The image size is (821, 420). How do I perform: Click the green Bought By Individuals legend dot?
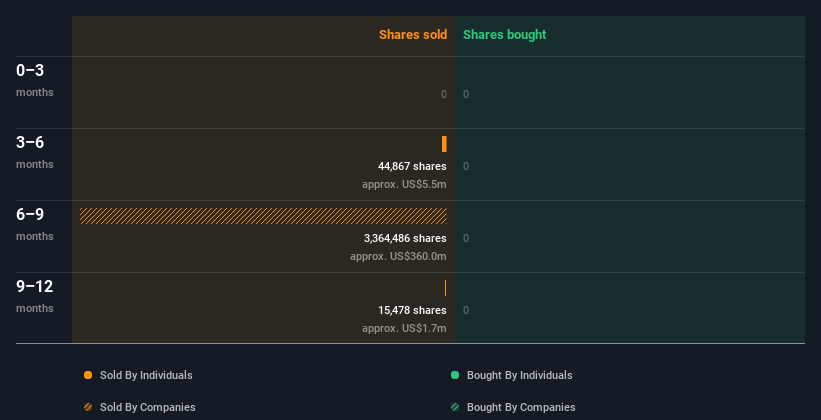coord(455,375)
